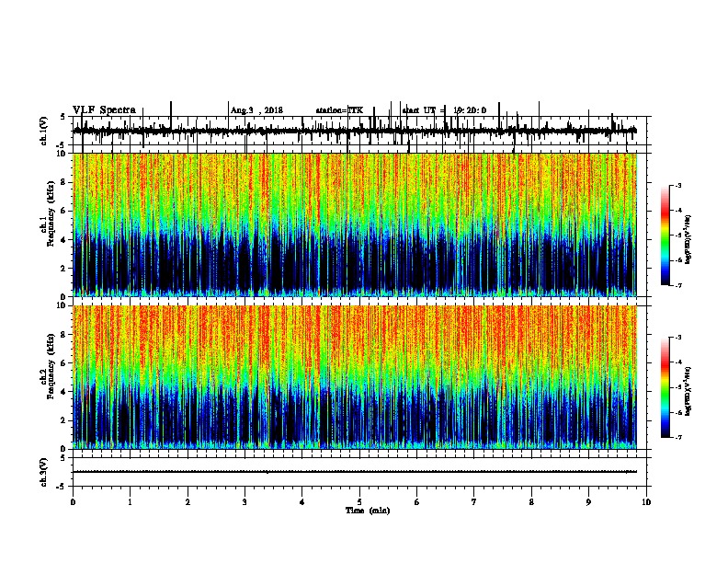Click the ch.1 spectrogram color scale bar
This screenshot has height=563, width=728.
pyautogui.click(x=665, y=236)
